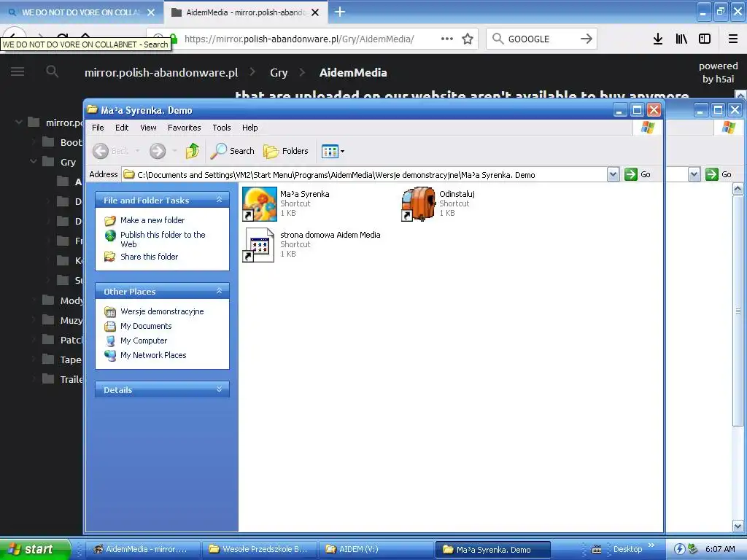Open the Back history dropdown arrow
The width and height of the screenshot is (747, 560).
(x=138, y=151)
